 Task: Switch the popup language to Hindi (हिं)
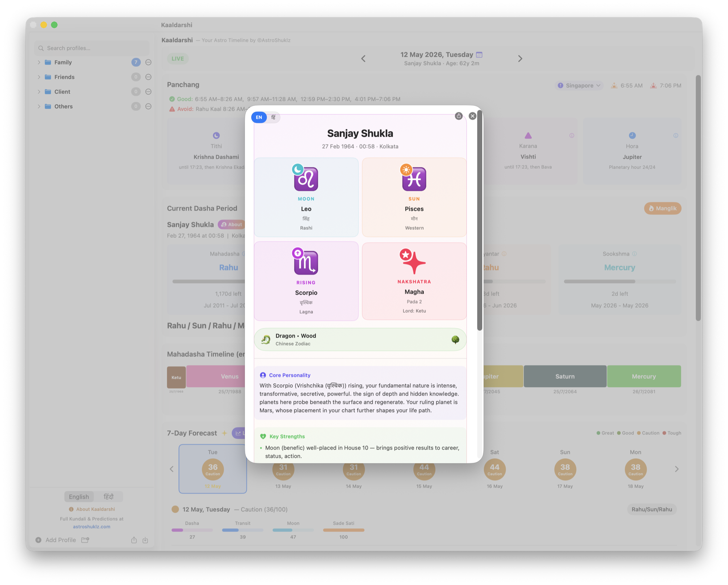[273, 117]
